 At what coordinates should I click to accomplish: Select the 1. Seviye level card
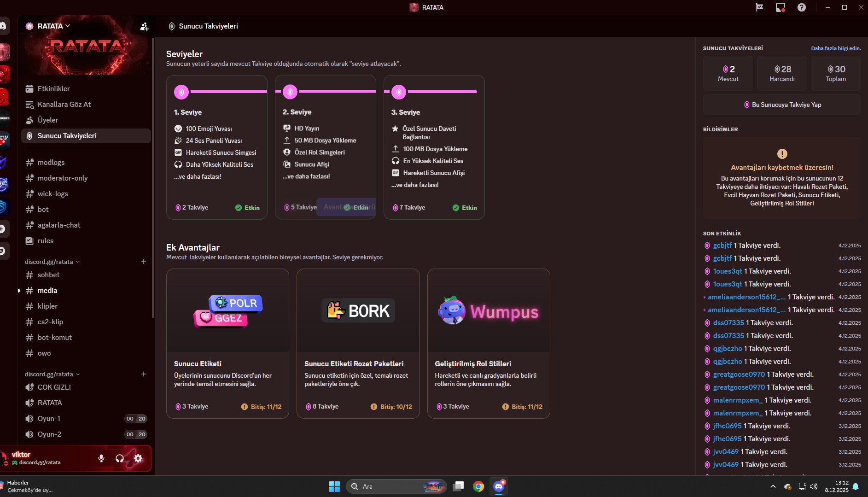point(217,147)
